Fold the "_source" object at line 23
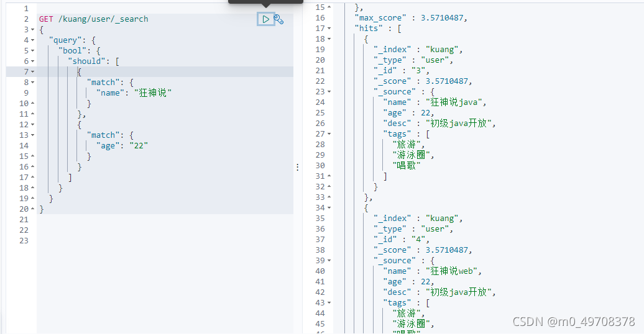The height and width of the screenshot is (334, 644). (x=329, y=91)
